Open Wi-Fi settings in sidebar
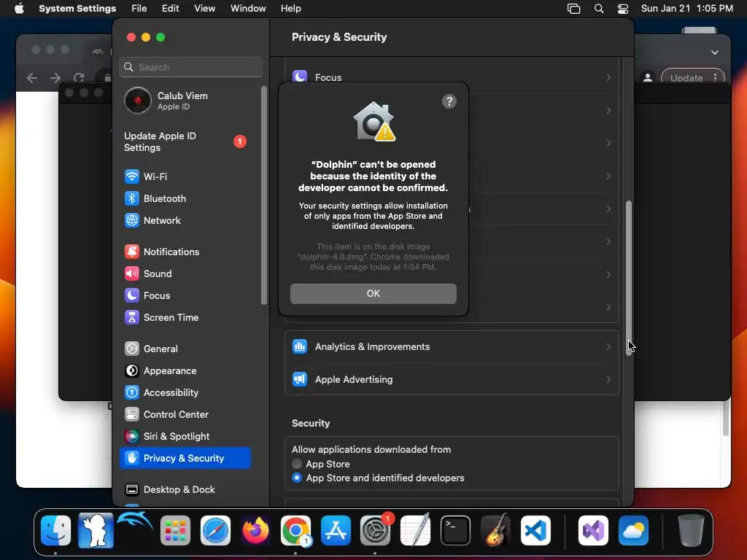The height and width of the screenshot is (560, 747). point(185,176)
